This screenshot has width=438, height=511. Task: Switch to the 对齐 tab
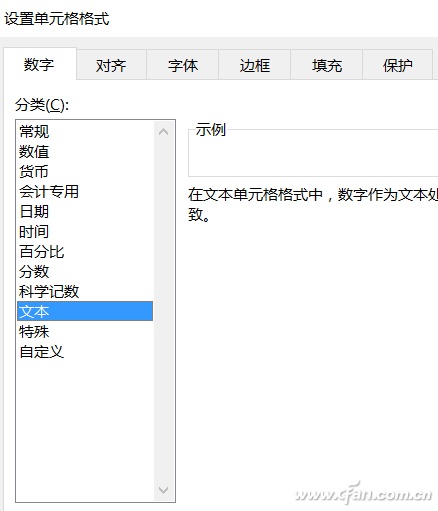(111, 65)
